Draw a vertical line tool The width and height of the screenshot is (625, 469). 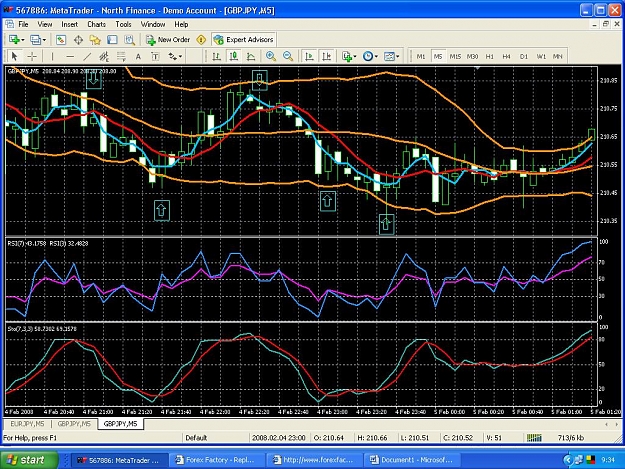(53, 56)
